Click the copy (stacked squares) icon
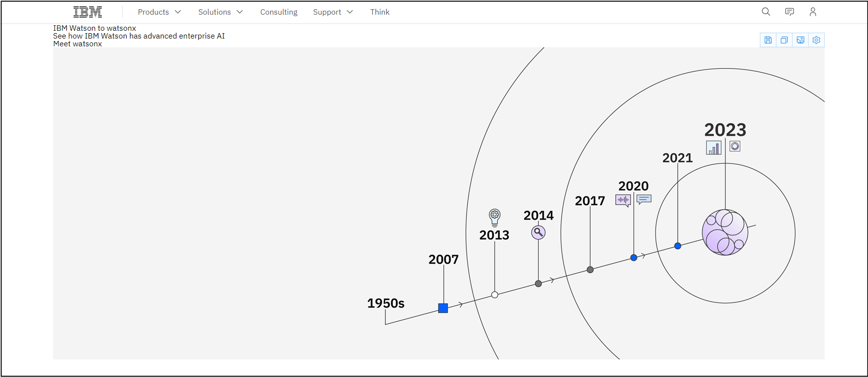The image size is (868, 377). 784,40
